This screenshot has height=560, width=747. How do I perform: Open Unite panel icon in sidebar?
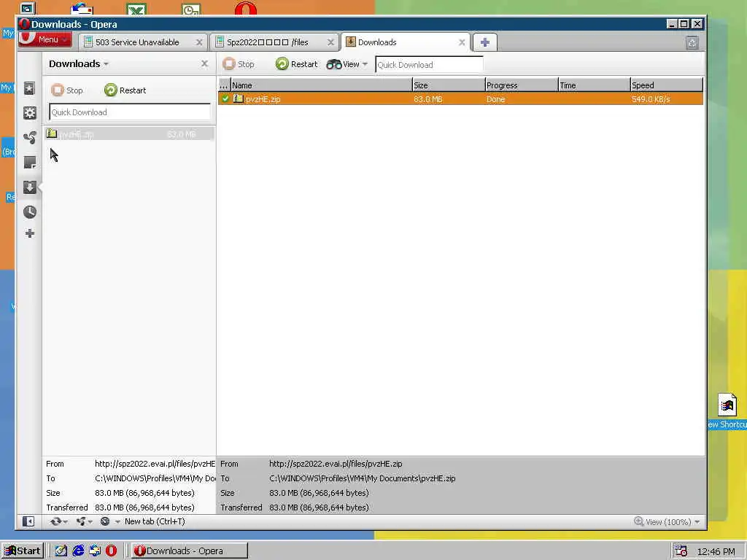pos(29,138)
